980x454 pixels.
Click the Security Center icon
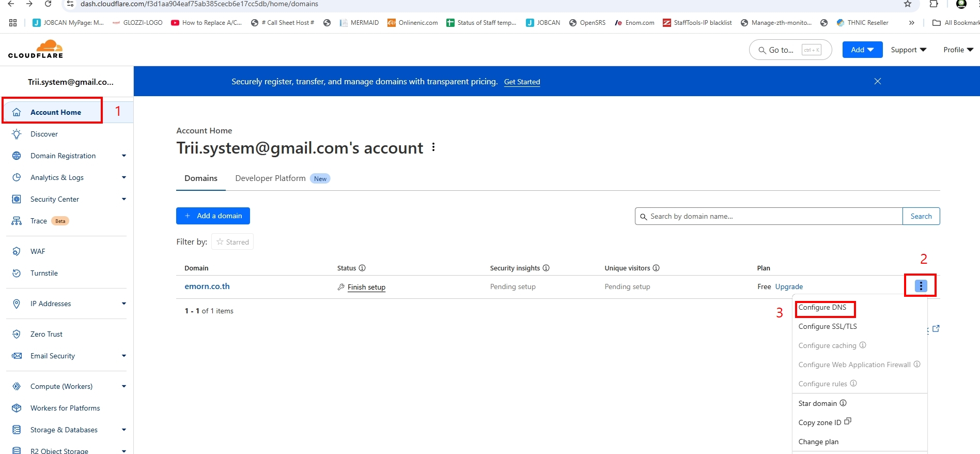(17, 199)
